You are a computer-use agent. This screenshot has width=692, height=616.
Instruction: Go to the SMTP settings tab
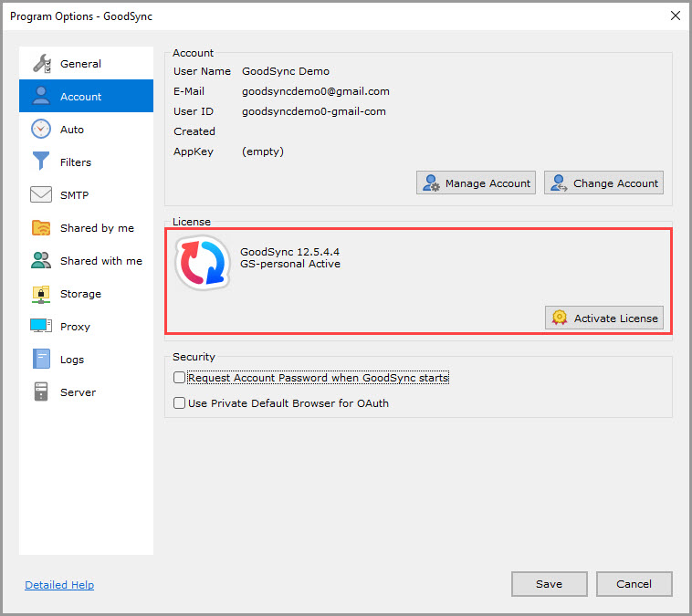[x=86, y=194]
